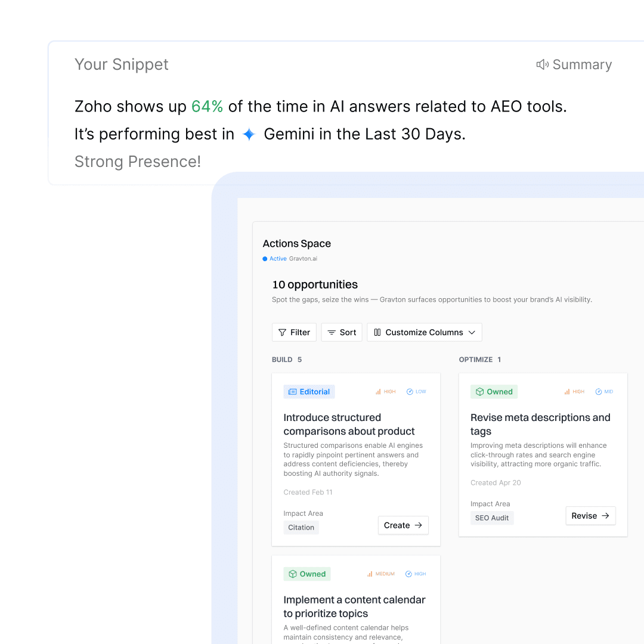Click the blue Active status dot

(x=265, y=259)
